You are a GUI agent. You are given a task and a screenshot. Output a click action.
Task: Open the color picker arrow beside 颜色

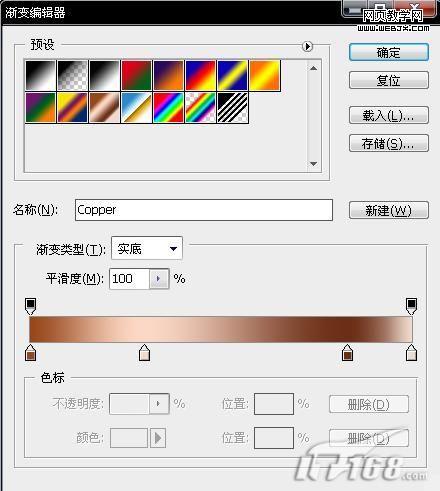158,438
